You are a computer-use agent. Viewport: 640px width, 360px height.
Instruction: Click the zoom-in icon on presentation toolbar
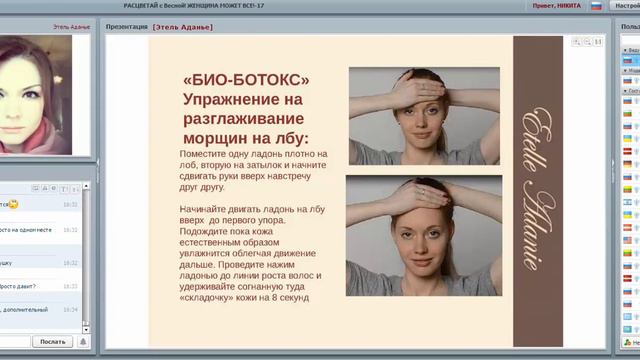tap(577, 42)
